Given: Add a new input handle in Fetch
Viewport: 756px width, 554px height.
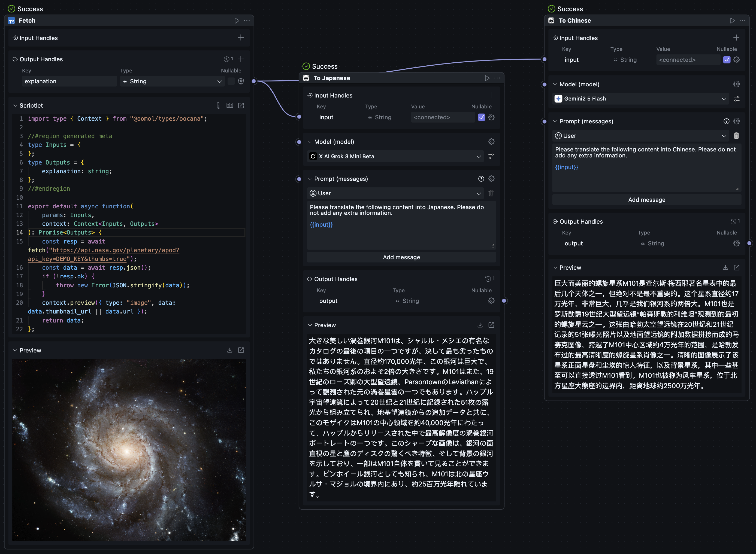Looking at the screenshot, I should [x=241, y=38].
